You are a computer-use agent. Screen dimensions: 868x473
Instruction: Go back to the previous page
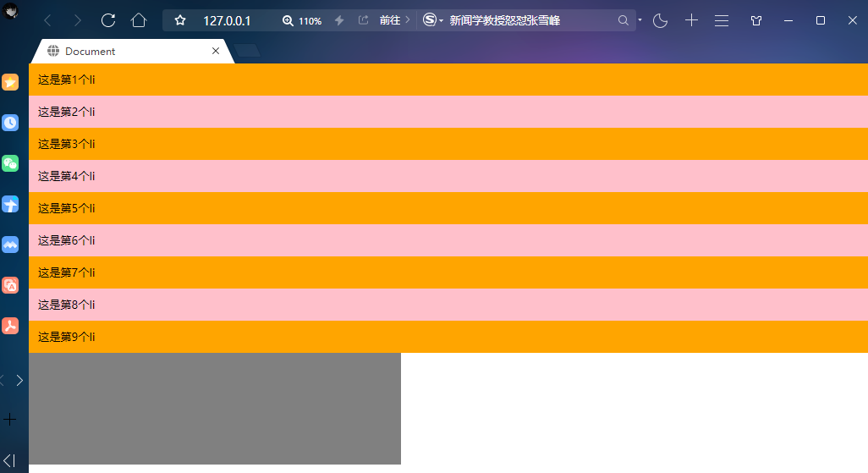click(x=47, y=21)
